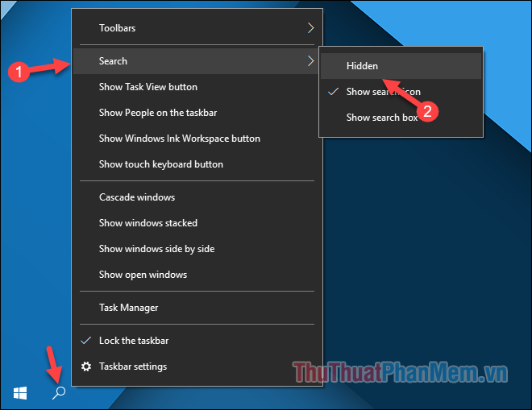532x410 pixels.
Task: Choose Show windows stacked
Action: [x=197, y=223]
